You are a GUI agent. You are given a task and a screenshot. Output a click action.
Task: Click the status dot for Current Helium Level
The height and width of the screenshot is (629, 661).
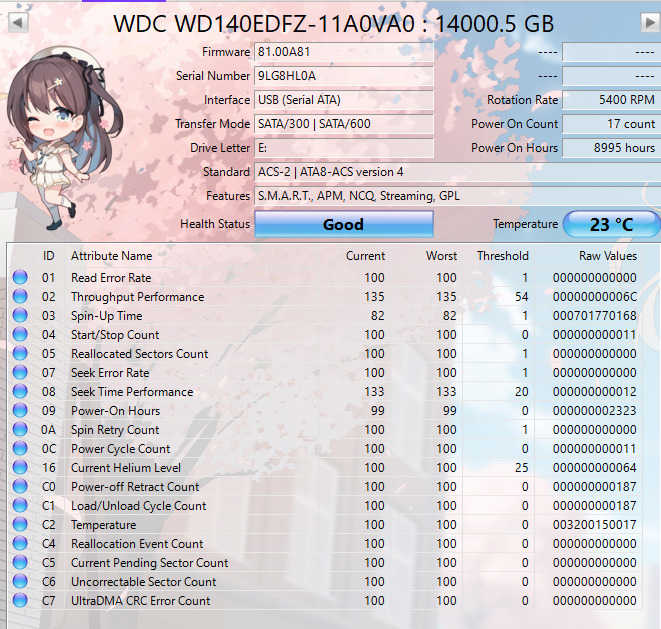click(x=20, y=467)
